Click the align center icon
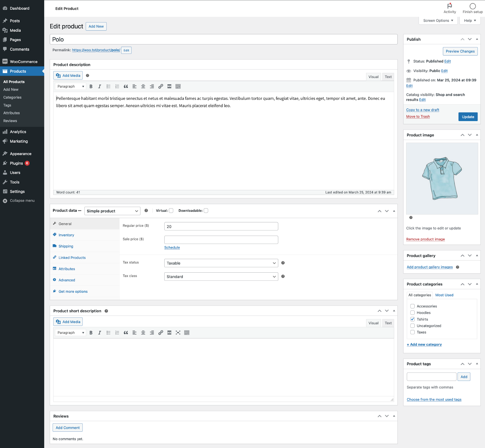Viewport: 485px width, 448px height. (x=143, y=86)
